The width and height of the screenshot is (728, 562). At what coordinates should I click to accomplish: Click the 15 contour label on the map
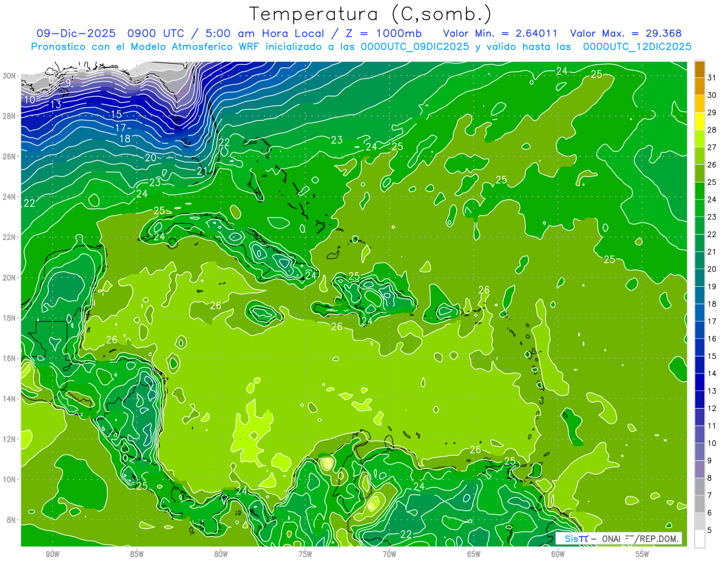(x=116, y=114)
